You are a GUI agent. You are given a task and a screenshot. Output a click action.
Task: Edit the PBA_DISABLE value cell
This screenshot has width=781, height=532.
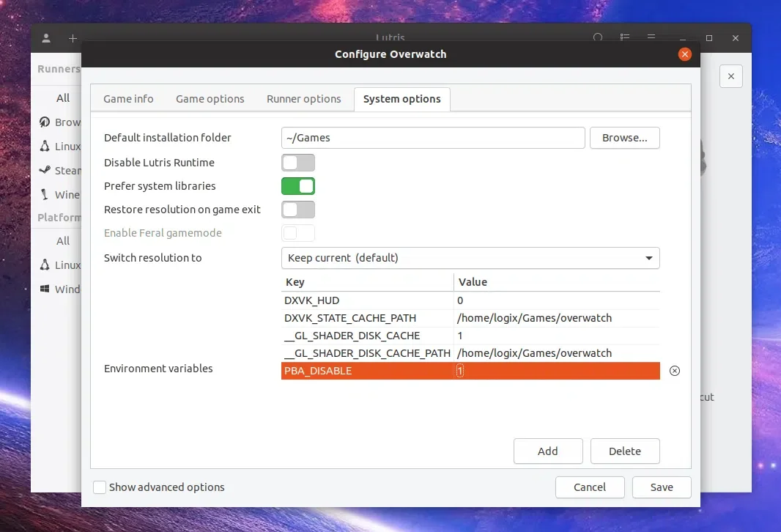tap(557, 371)
